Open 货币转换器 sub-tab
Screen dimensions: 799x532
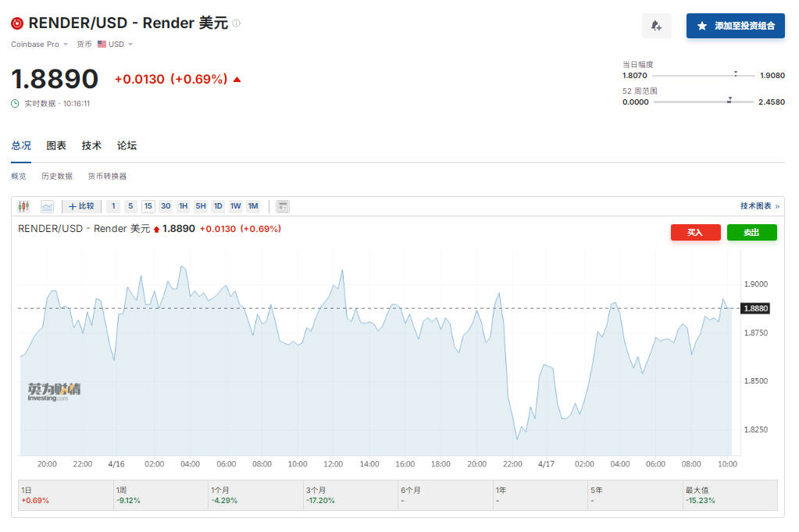click(x=107, y=177)
